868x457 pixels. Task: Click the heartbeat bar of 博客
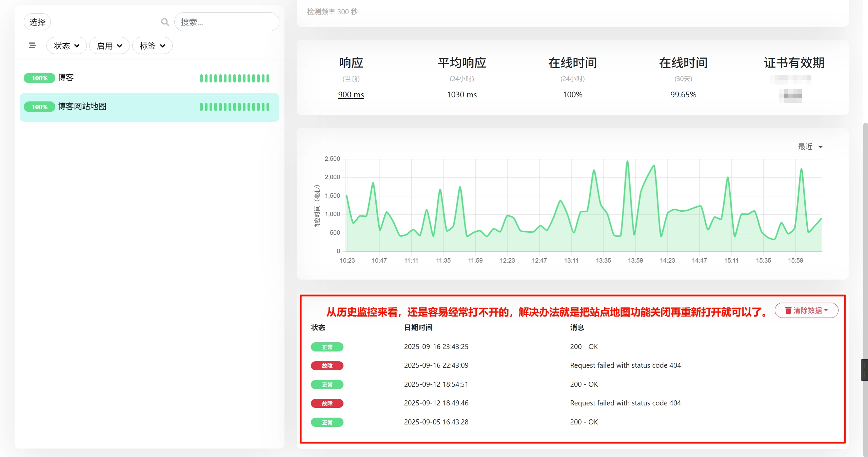coord(235,78)
